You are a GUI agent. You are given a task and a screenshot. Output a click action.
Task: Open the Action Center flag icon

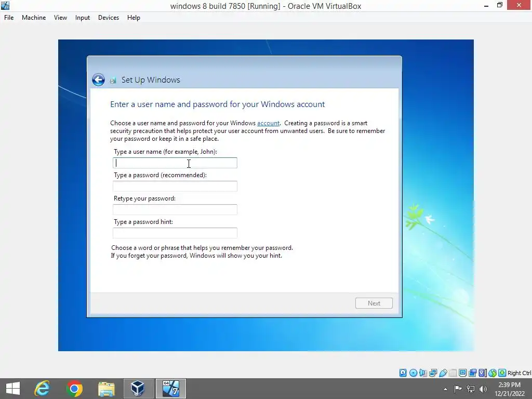tap(458, 389)
